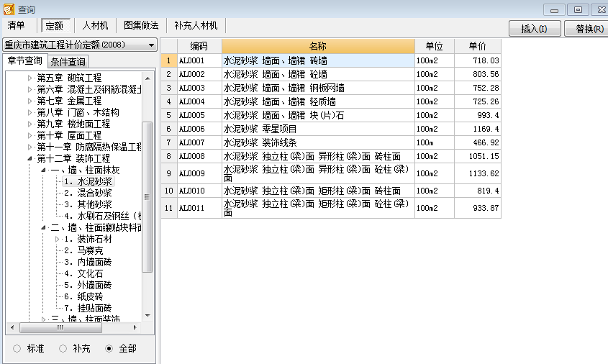
Task: Select tree item 6. 纸皮砖
Action: [83, 296]
